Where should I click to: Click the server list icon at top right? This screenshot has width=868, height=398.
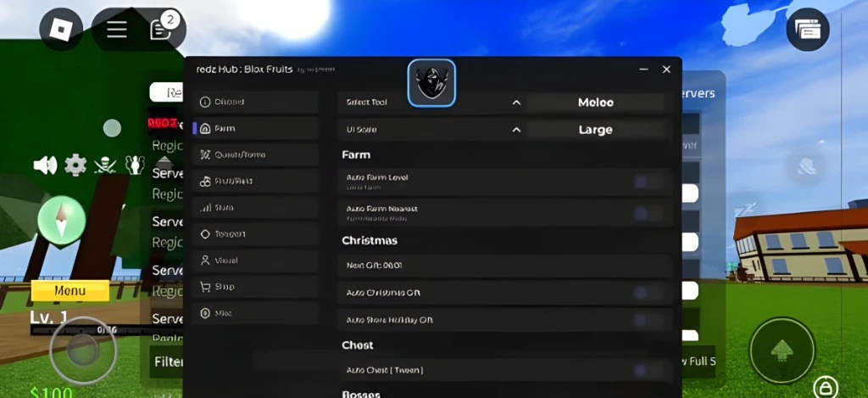pyautogui.click(x=807, y=30)
